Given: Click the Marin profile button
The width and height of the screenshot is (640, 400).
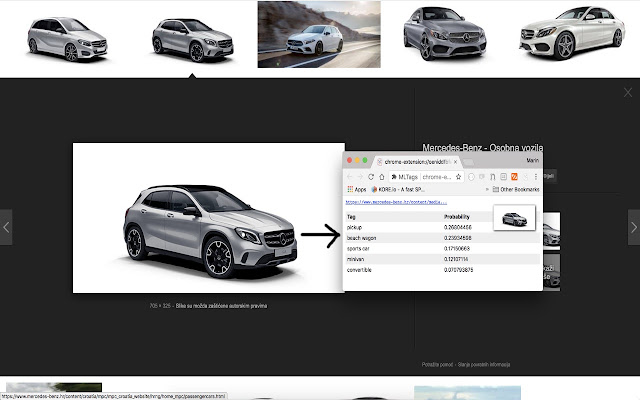Looking at the screenshot, I should coord(532,160).
